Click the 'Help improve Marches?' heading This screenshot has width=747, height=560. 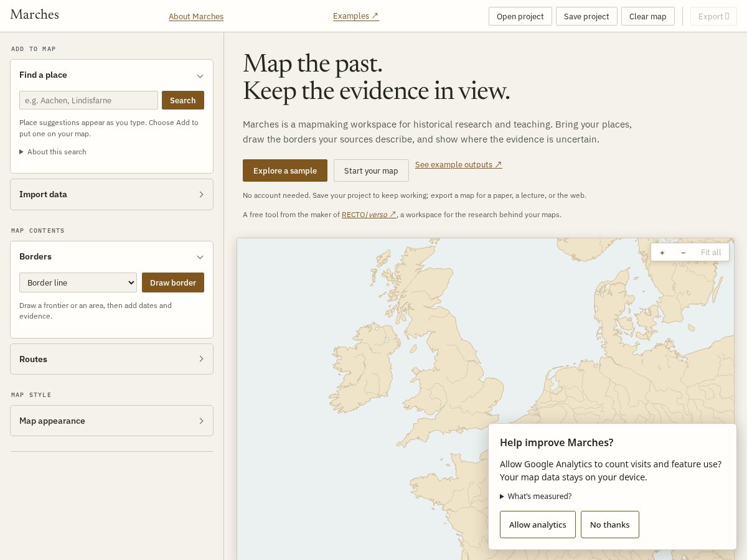[557, 442]
